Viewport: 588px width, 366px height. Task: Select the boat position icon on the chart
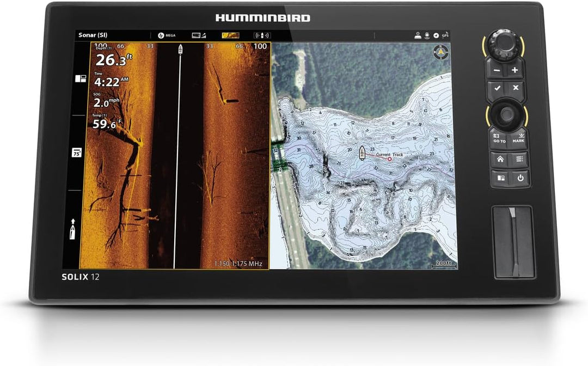pos(362,152)
